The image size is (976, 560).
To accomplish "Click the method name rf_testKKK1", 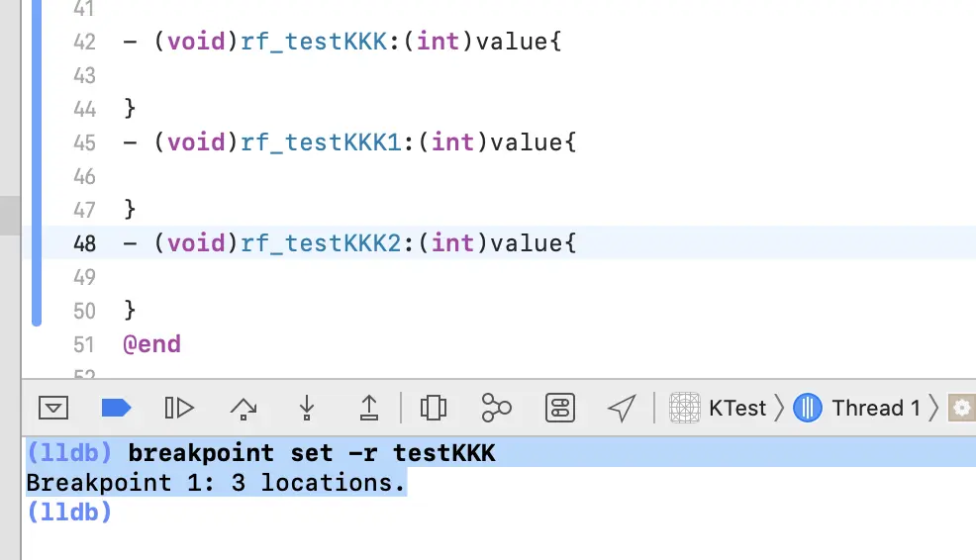I will click(x=321, y=142).
